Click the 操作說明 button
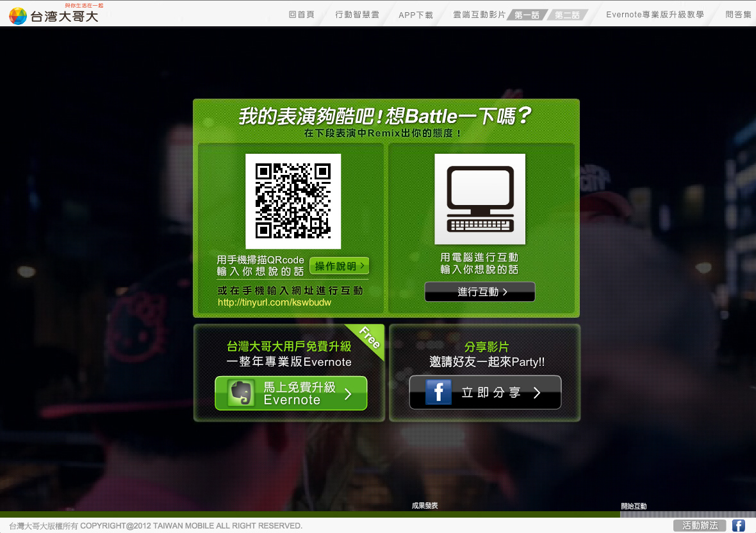756x533 pixels. [340, 265]
